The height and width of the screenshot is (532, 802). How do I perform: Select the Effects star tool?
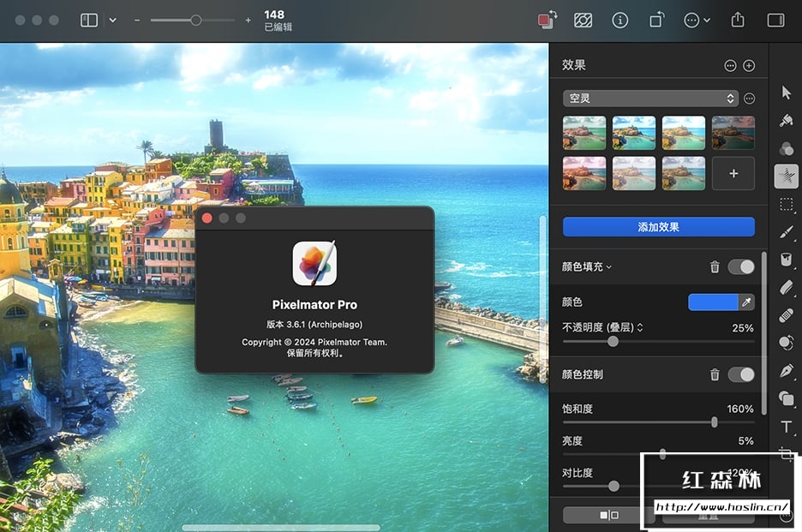coord(786,176)
